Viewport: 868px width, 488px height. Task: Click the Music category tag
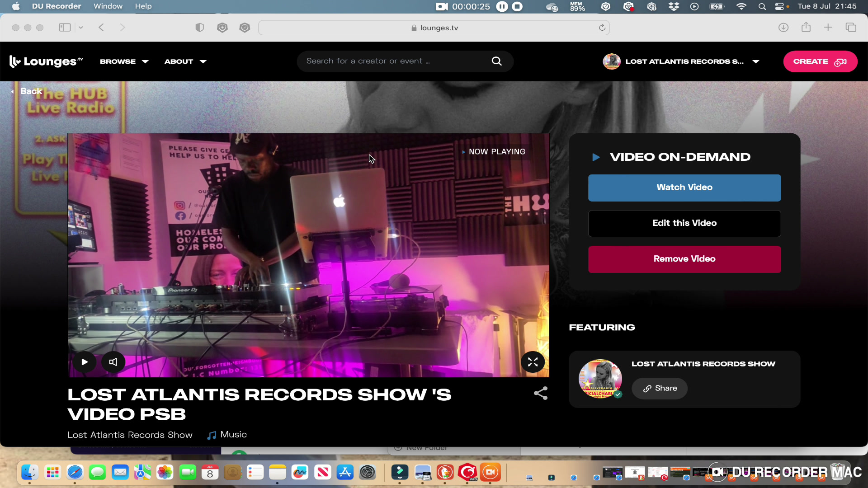227,435
